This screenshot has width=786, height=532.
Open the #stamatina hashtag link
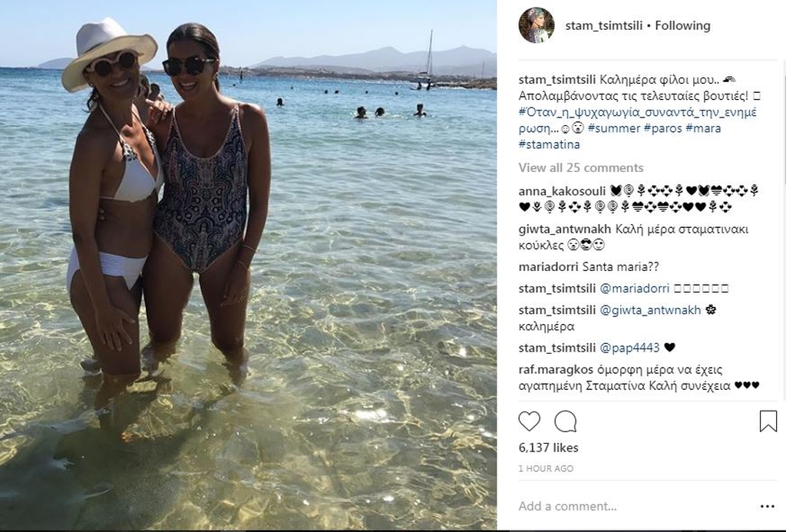point(550,144)
